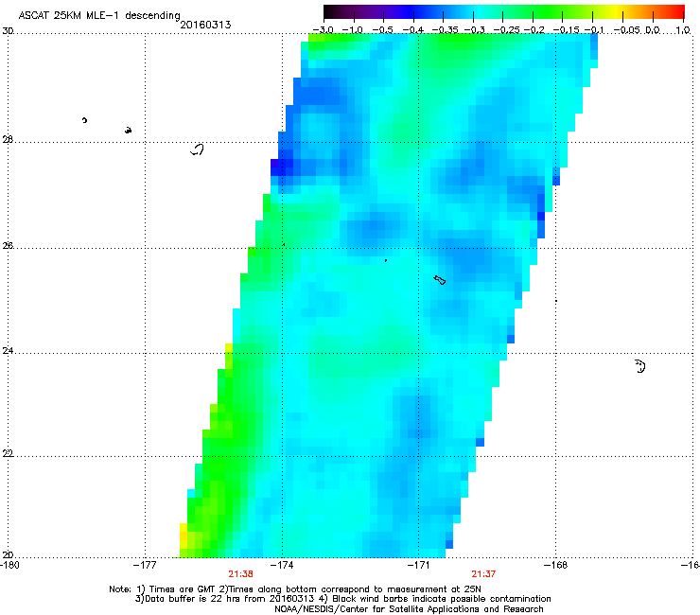The image size is (700, 615).
Task: Click the longitude label "-177"
Action: tap(145, 565)
